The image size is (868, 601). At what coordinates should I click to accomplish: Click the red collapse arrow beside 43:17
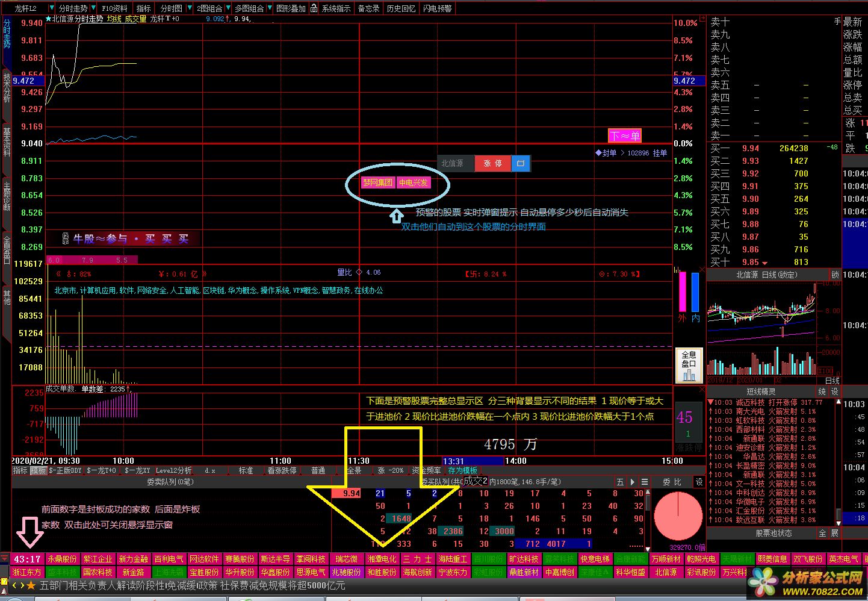[x=5, y=559]
